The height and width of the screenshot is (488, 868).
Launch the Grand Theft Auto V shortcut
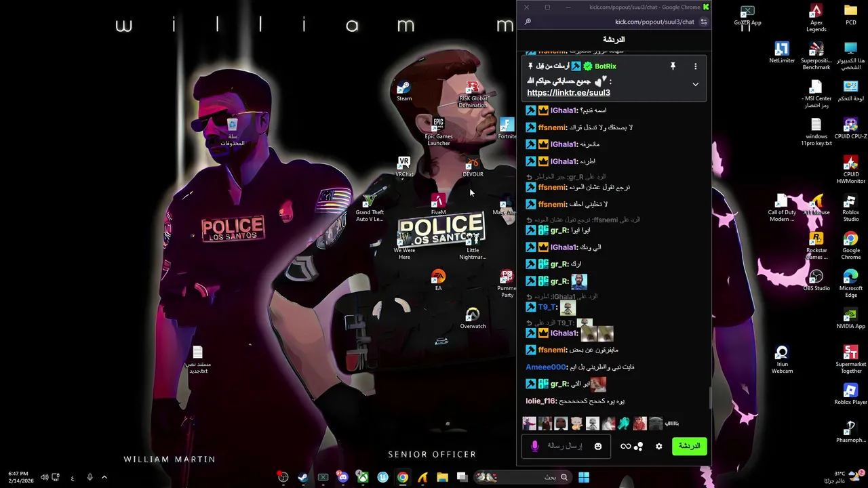click(x=370, y=208)
